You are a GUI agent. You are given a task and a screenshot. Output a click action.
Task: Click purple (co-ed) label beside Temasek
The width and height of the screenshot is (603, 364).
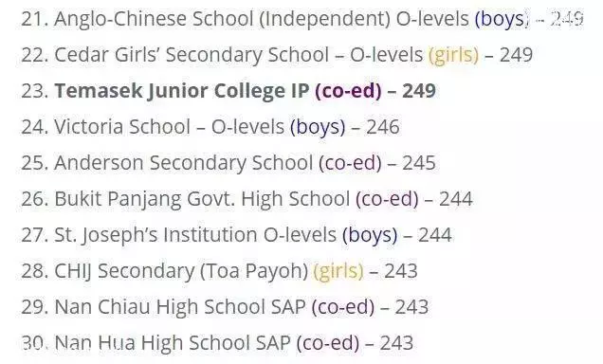348,91
